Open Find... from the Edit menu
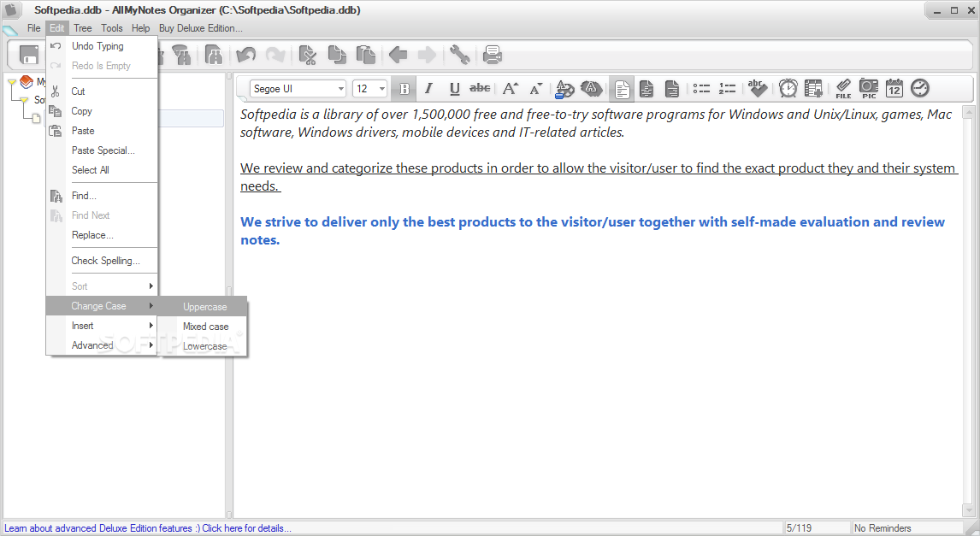The height and width of the screenshot is (536, 980). pyautogui.click(x=102, y=196)
